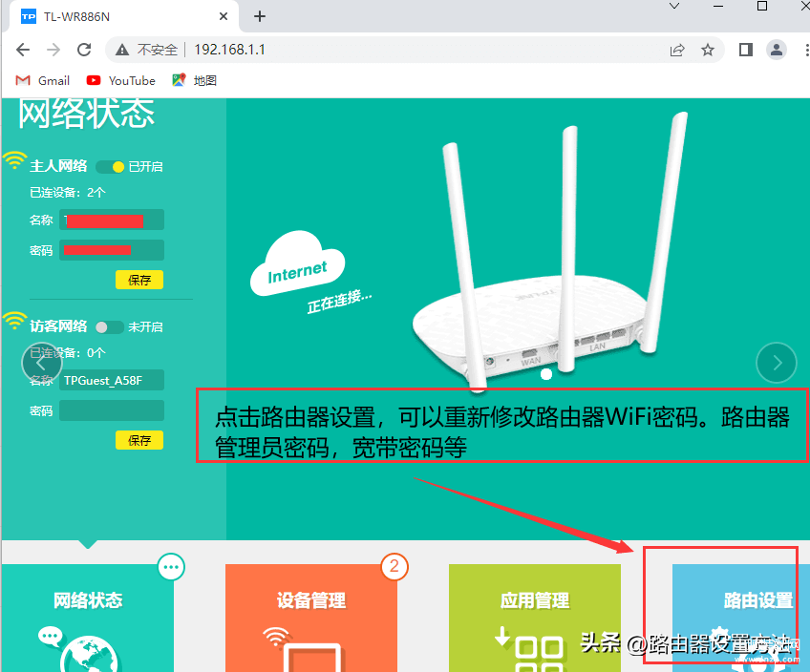The height and width of the screenshot is (672, 810).
Task: Open the 路由设置 router settings tile
Action: 741,618
